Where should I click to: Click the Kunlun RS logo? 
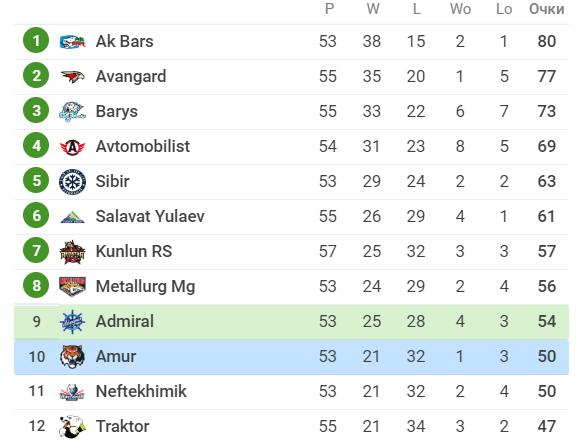click(72, 252)
